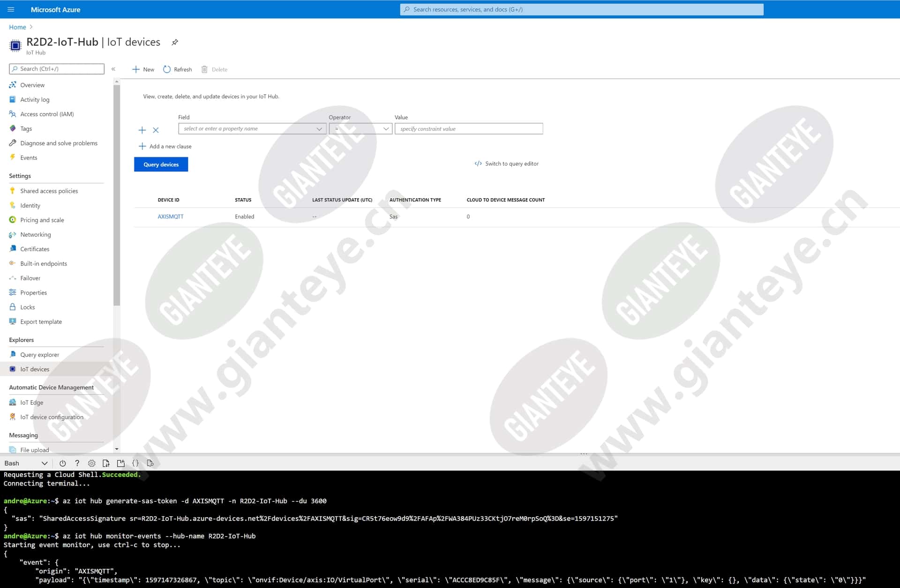Click the New device button
This screenshot has width=900, height=588.
(143, 69)
